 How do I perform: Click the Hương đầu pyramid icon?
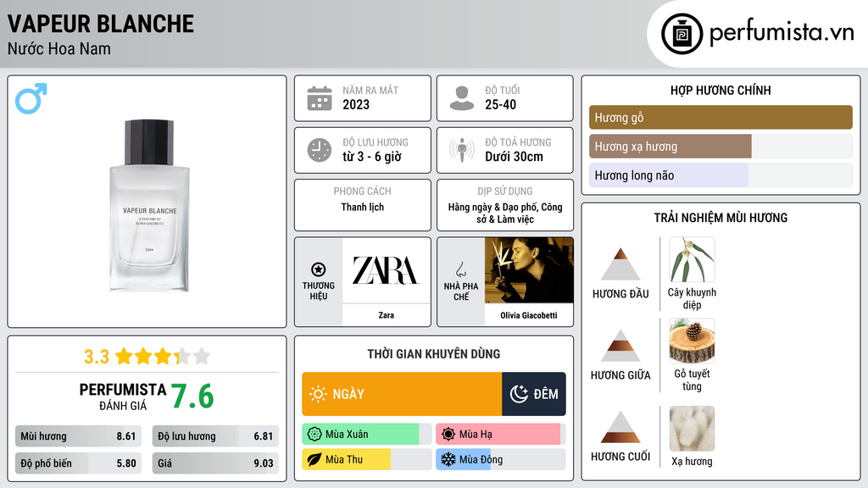620,264
